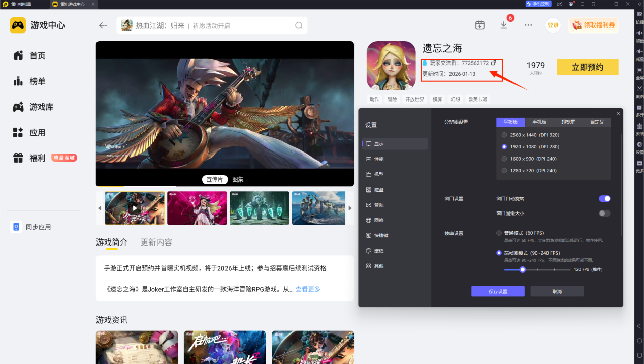Open 音频 settings category
This screenshot has width=644, height=364.
395,205
